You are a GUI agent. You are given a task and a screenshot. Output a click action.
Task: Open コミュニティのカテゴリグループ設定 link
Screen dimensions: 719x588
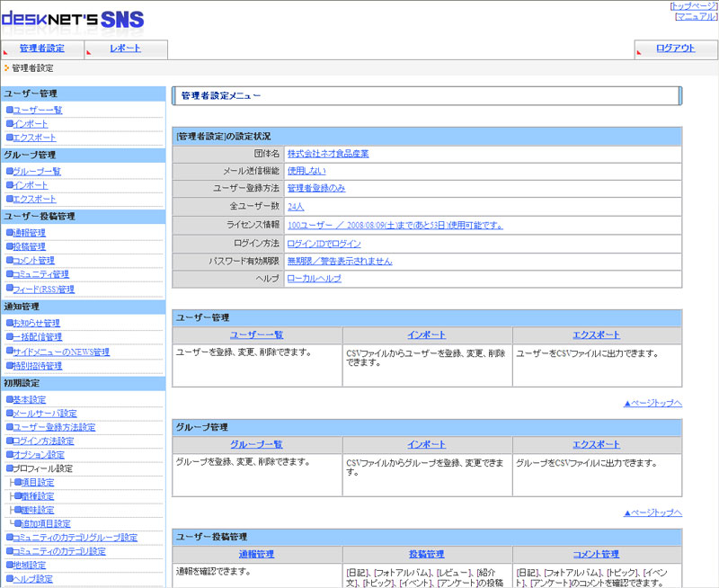click(x=75, y=538)
